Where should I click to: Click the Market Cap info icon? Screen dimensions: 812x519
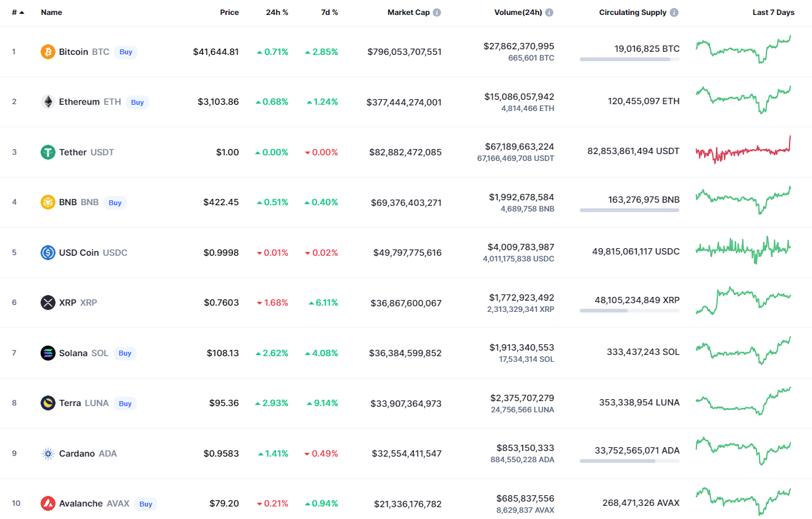click(x=437, y=12)
